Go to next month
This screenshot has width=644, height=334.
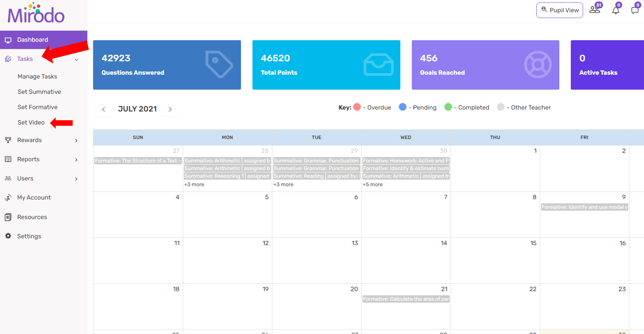[x=170, y=109]
